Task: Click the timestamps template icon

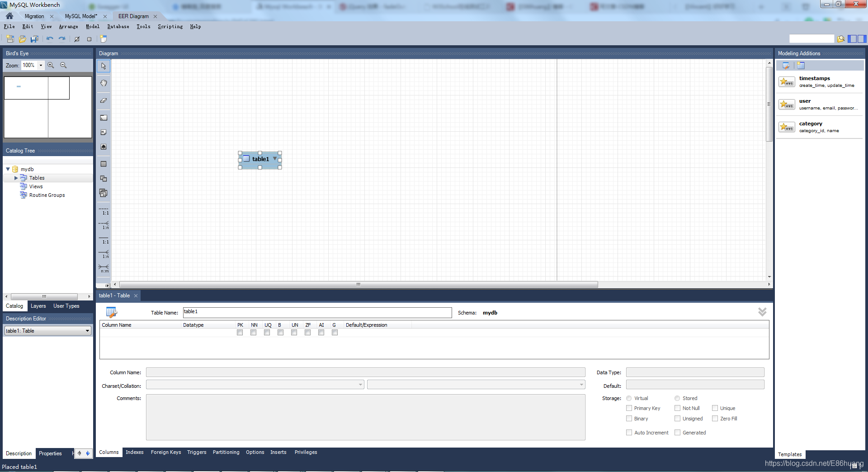Action: (787, 82)
